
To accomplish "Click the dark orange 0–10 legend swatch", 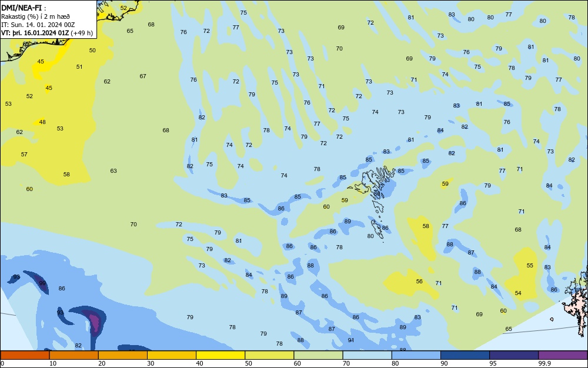I will [x=25, y=355].
